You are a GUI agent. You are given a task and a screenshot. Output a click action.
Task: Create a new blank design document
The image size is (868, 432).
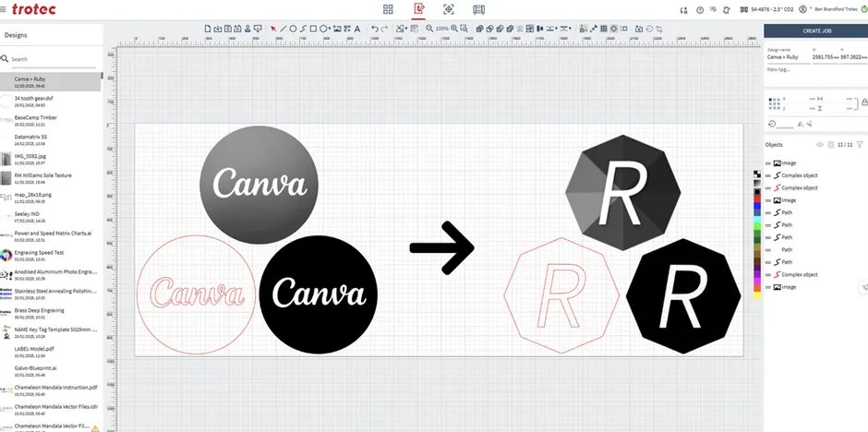pyautogui.click(x=207, y=29)
